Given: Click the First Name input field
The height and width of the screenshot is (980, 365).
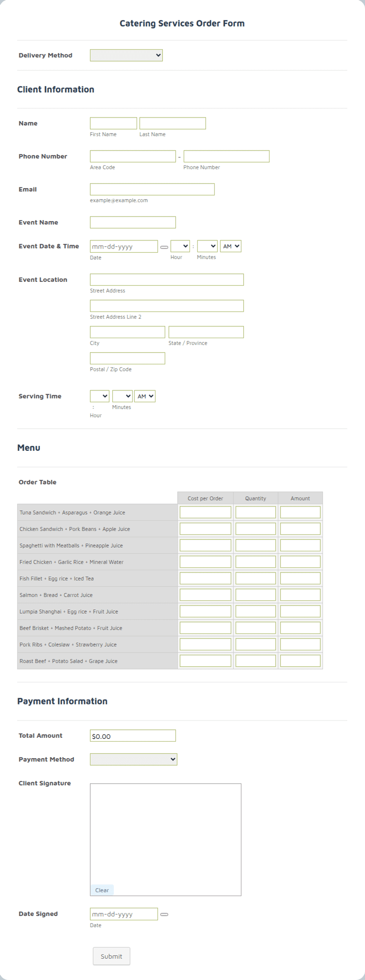Looking at the screenshot, I should click(x=113, y=123).
